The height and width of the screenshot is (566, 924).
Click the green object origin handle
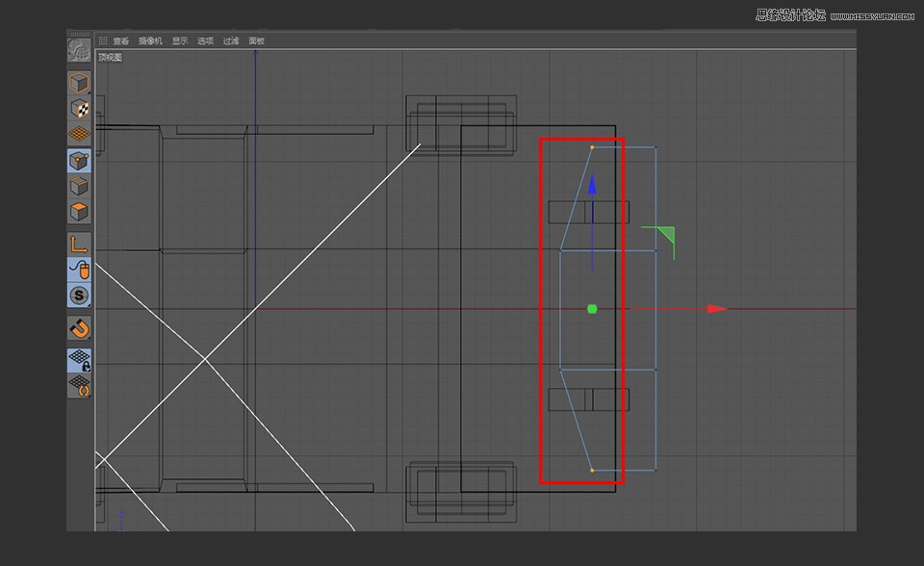pyautogui.click(x=591, y=308)
